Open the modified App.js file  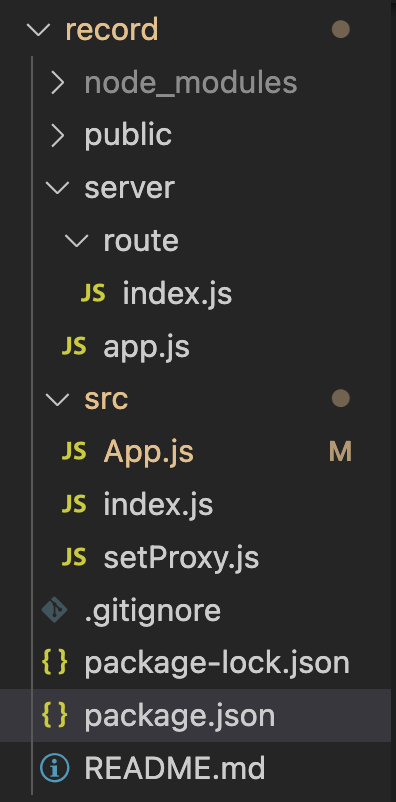[x=148, y=452]
